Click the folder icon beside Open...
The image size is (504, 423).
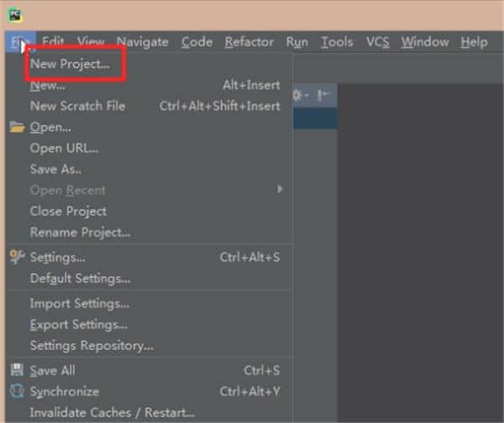(17, 128)
